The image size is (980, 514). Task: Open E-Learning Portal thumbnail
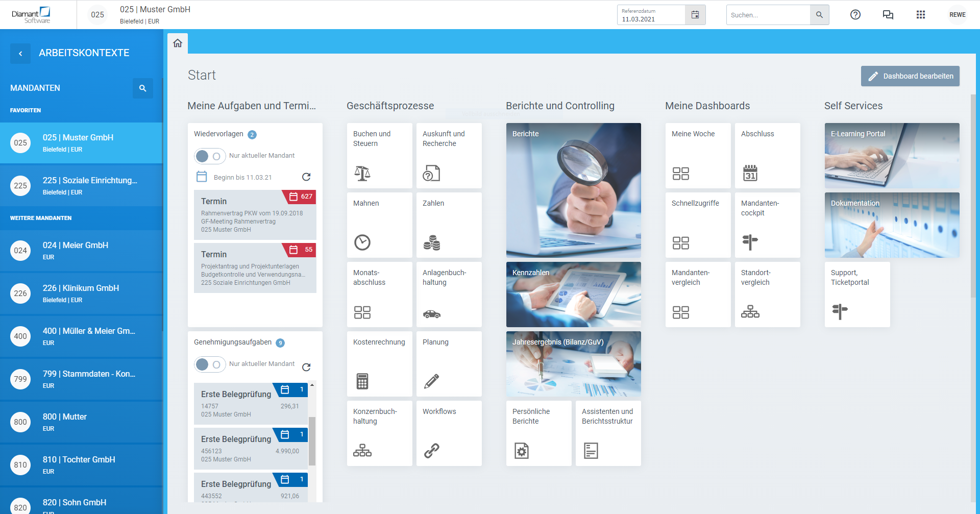tap(892, 156)
